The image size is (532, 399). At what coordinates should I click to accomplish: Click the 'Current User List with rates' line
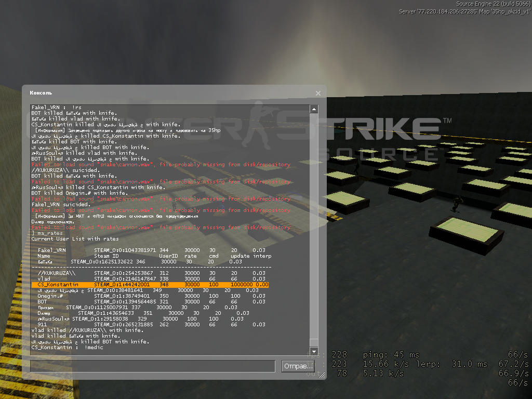pyautogui.click(x=75, y=239)
